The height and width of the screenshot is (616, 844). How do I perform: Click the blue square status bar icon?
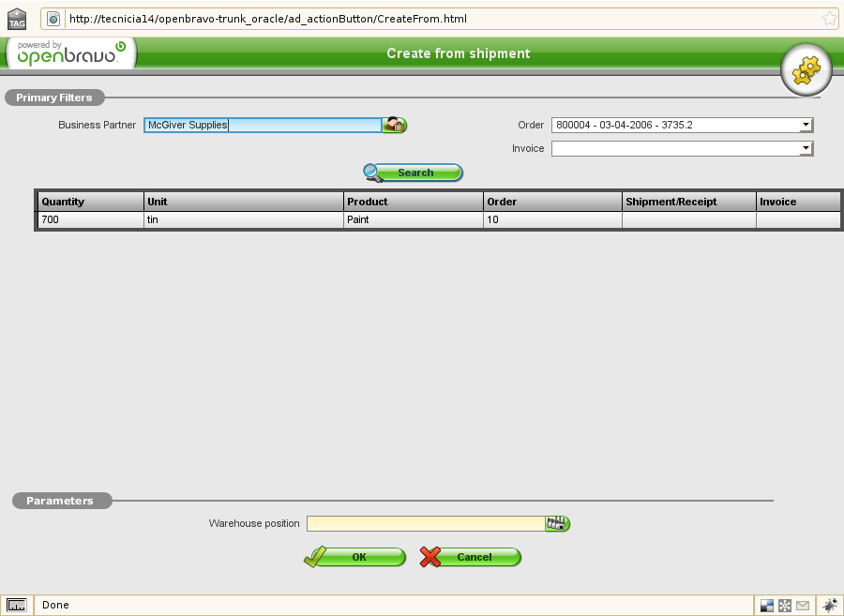(x=766, y=606)
